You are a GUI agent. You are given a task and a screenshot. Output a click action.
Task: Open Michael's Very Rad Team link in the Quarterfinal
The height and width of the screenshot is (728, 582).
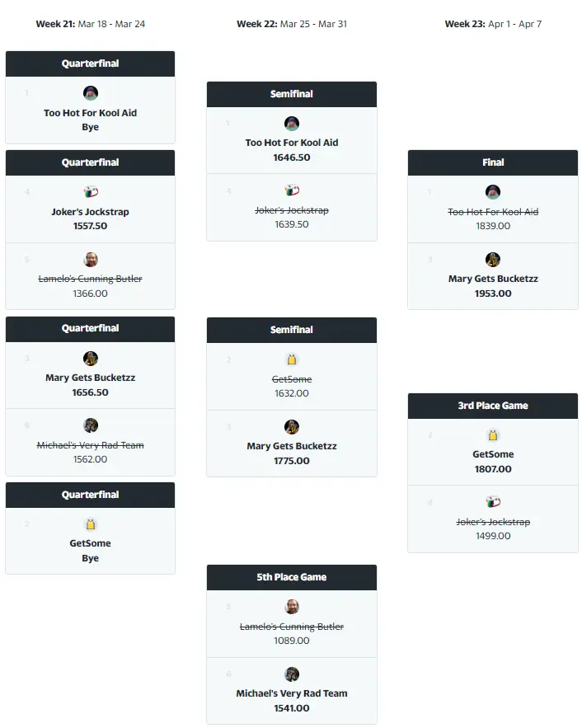point(91,445)
